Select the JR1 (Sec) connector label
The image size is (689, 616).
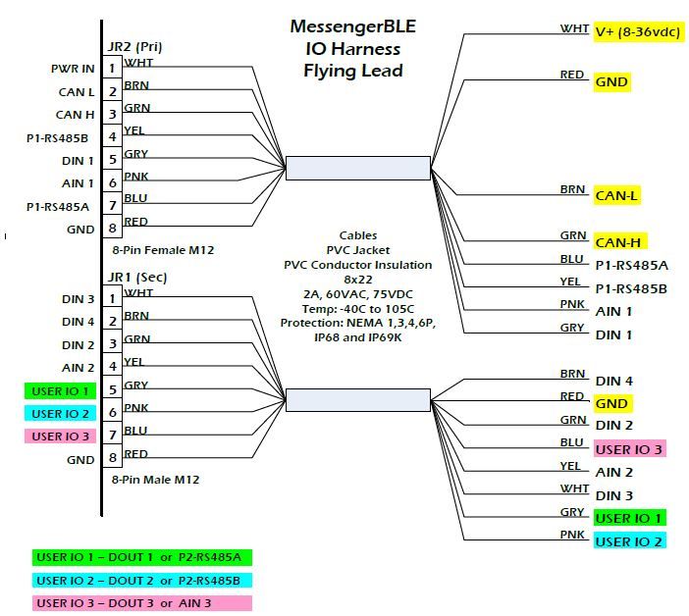(x=137, y=277)
